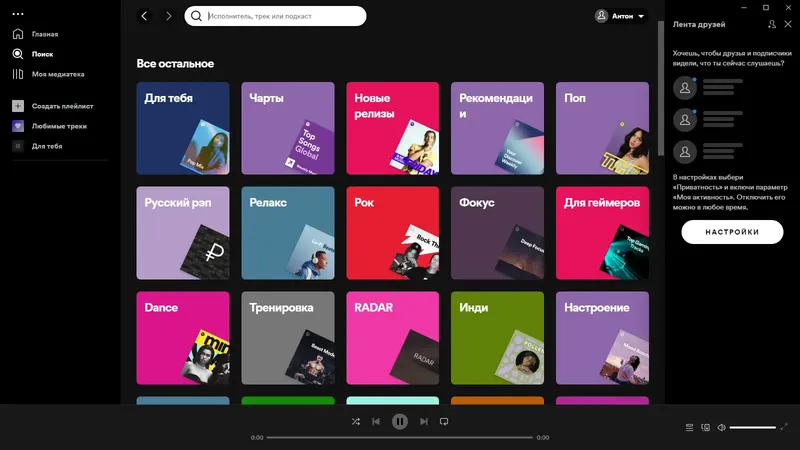Open the Тренировка category card

[x=288, y=338]
